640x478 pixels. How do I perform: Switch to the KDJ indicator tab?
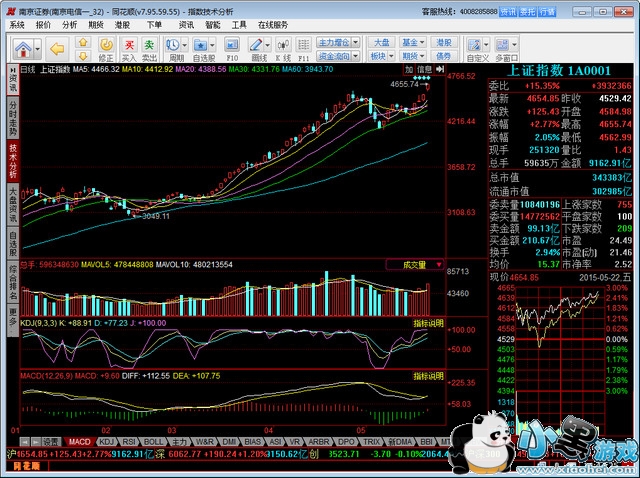click(x=107, y=442)
